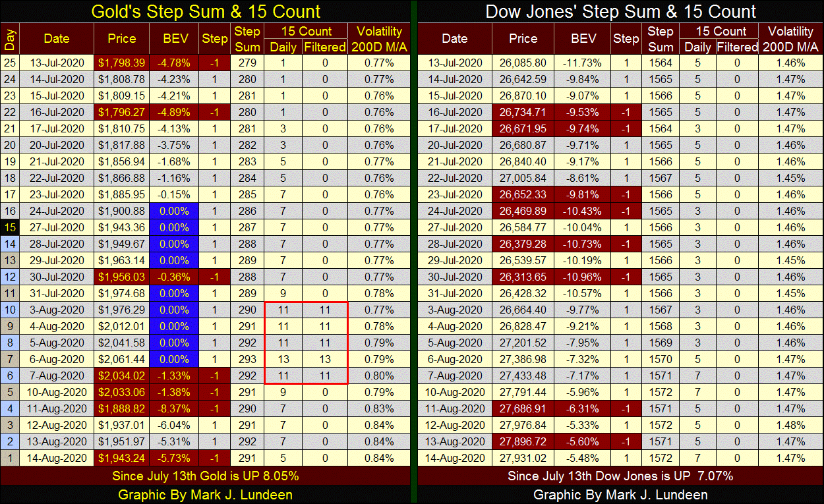Viewport: 824px width, 504px height.
Task: Click Dow Jones price "26,313.65"
Action: [x=523, y=277]
